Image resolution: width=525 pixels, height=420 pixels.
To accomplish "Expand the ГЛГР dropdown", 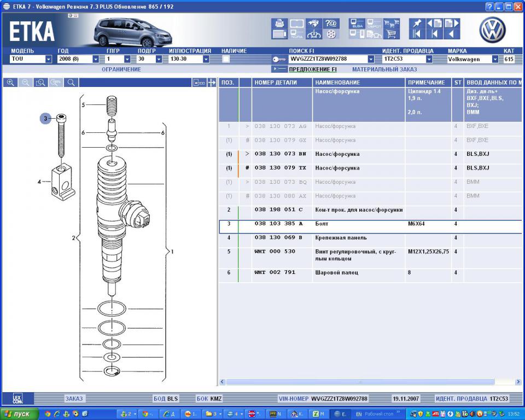I will pyautogui.click(x=127, y=59).
